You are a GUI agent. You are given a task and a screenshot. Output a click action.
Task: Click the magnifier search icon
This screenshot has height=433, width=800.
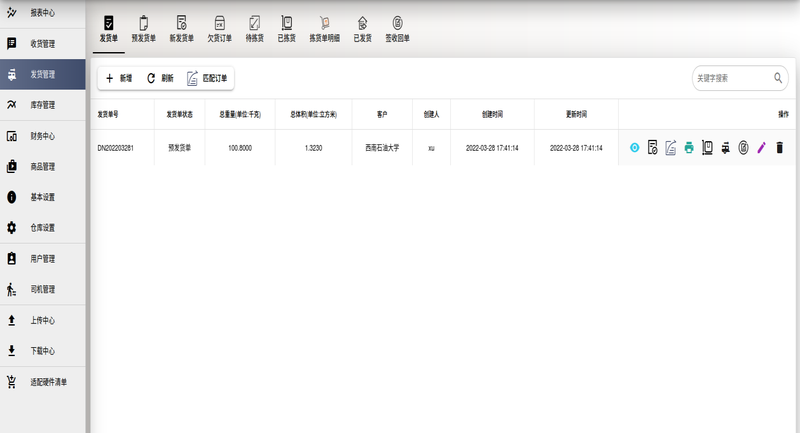[778, 77]
